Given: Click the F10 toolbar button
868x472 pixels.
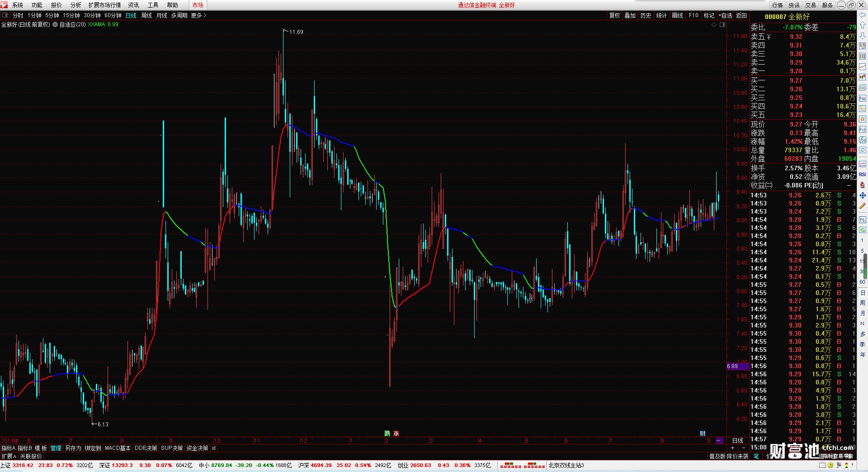Looking at the screenshot, I should tap(693, 15).
